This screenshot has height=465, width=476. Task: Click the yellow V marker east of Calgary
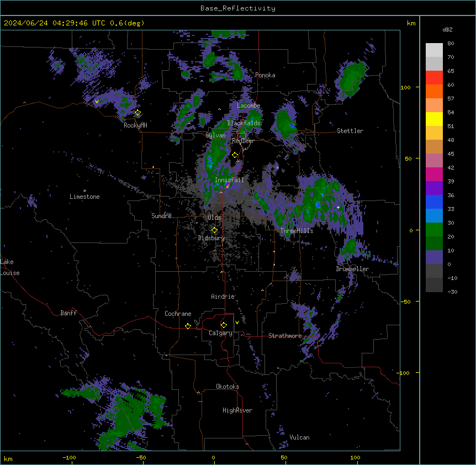pos(237,323)
